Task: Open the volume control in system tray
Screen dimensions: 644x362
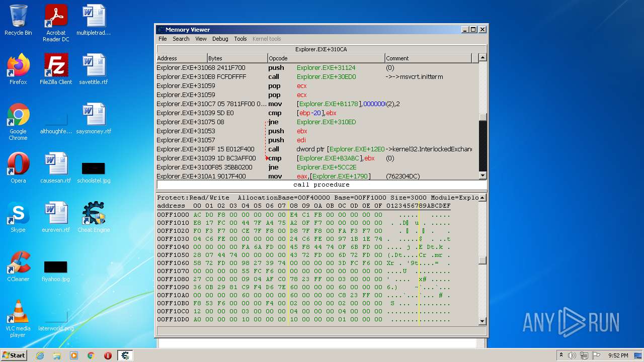Action: coord(572,355)
